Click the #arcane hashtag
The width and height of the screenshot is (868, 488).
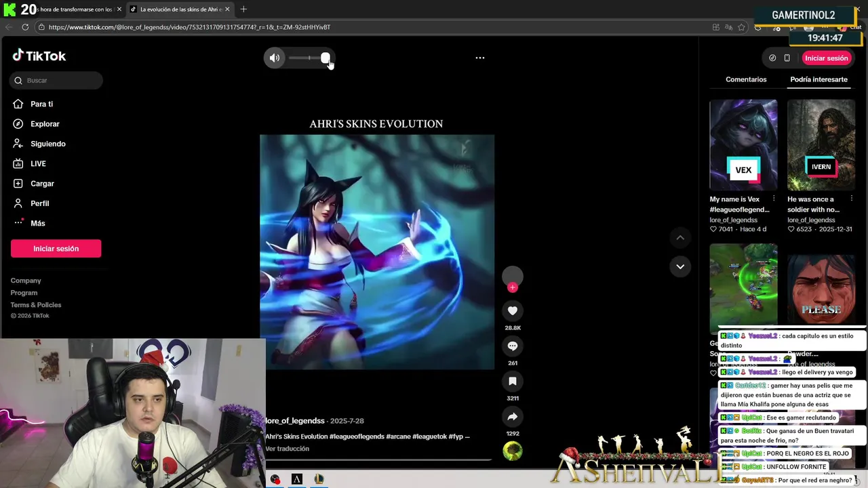tap(398, 436)
